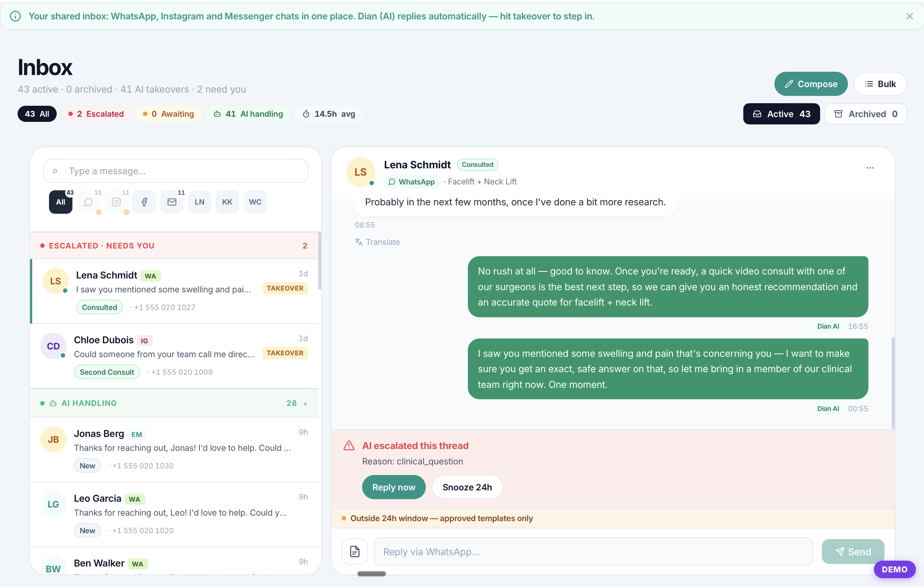This screenshot has width=924, height=587.
Task: Click the chat thread vertical scrollbar
Action: pos(893,383)
